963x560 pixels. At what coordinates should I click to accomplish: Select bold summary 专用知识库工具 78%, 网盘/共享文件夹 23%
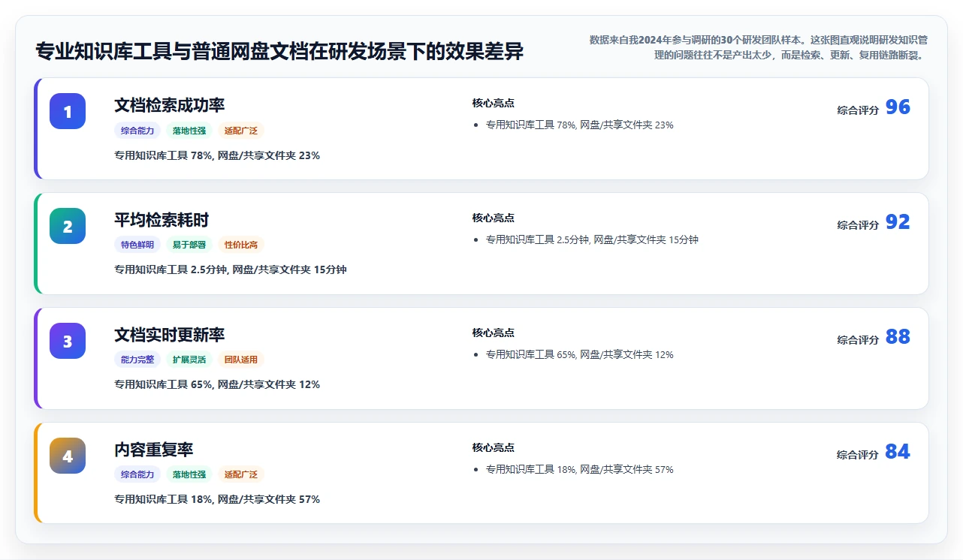[x=217, y=155]
